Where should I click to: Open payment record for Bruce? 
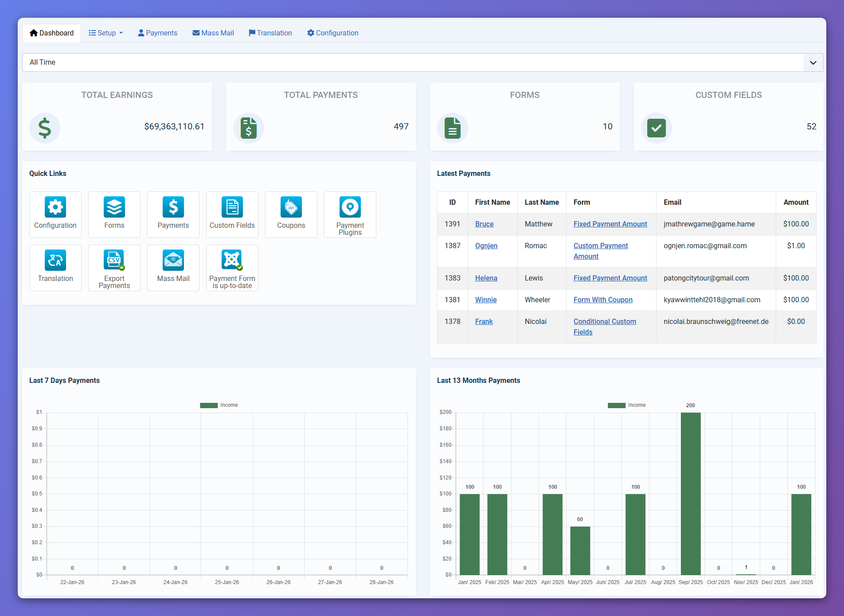pos(484,224)
